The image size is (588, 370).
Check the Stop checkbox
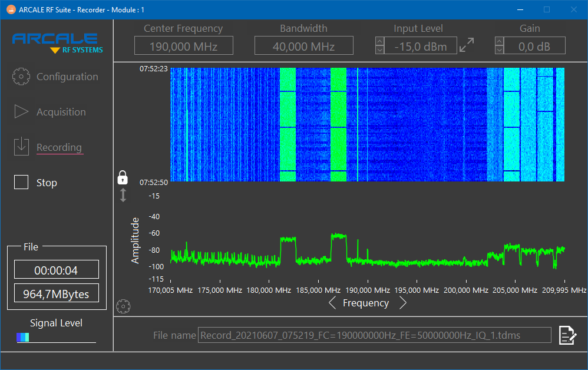point(21,182)
